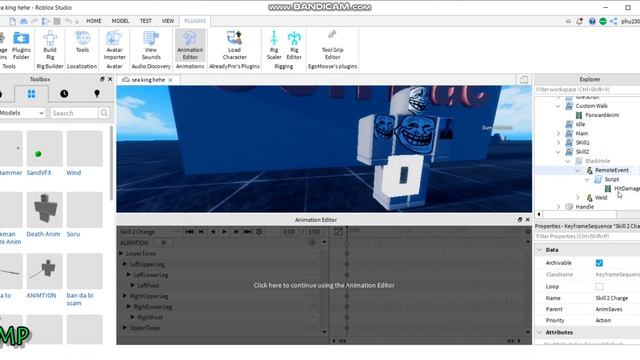Image resolution: width=640 pixels, height=360 pixels.
Task: Expand the LowerTorso animation track
Action: [x=121, y=253]
